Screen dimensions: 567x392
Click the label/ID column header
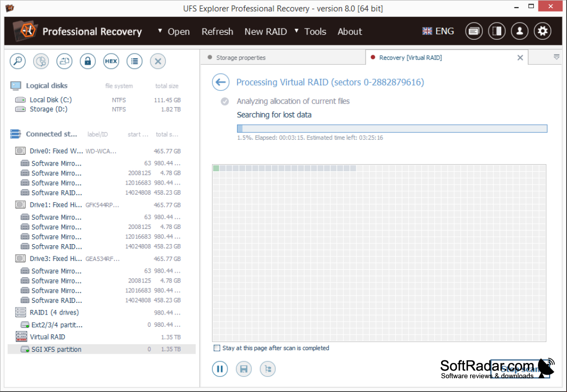[97, 135]
